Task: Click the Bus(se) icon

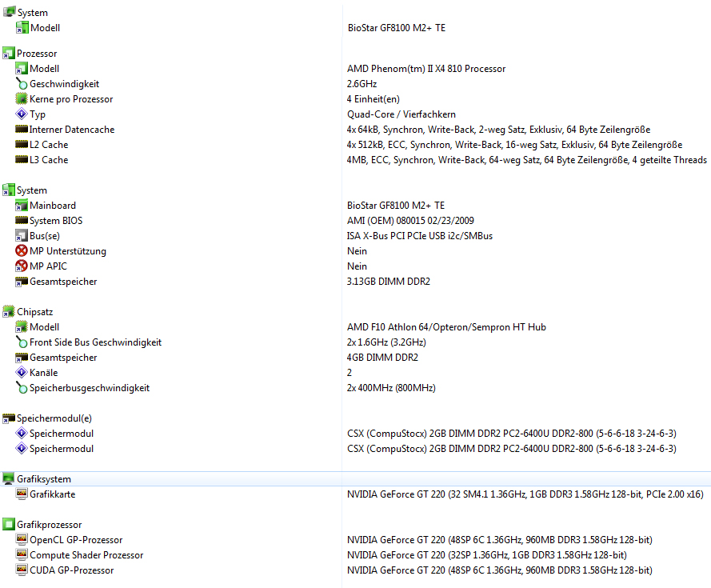Action: click(22, 235)
